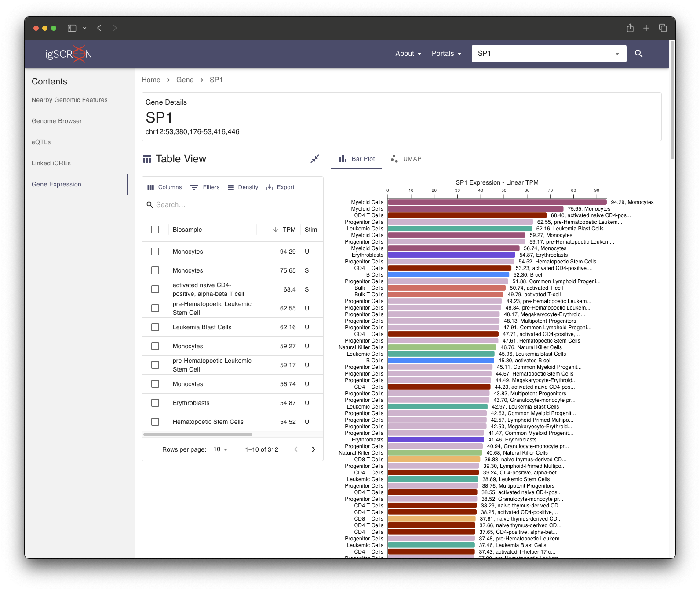
Task: Open browser share icon
Action: tap(630, 28)
